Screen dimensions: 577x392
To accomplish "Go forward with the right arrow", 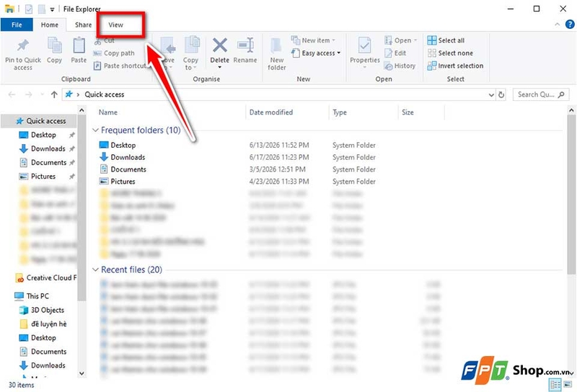I will click(x=28, y=94).
